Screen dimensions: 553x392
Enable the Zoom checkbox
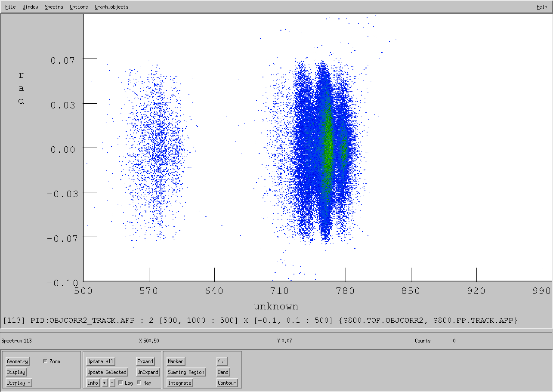pos(45,361)
